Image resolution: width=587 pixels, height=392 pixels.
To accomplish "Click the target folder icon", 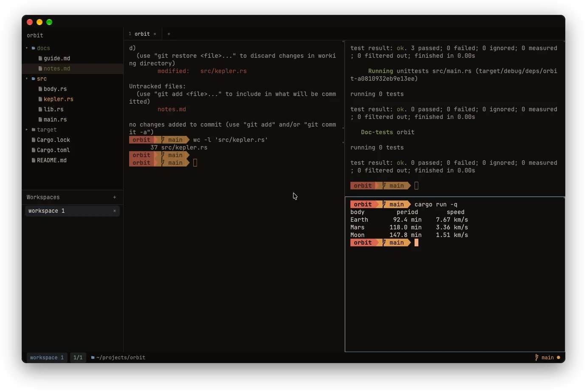I will point(34,130).
